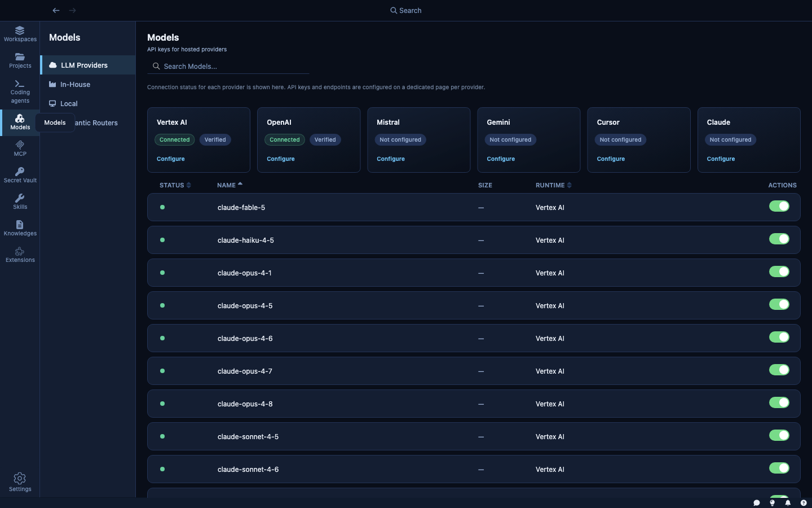The image size is (812, 508).
Task: Select the LLM Providers menu item
Action: (x=88, y=65)
